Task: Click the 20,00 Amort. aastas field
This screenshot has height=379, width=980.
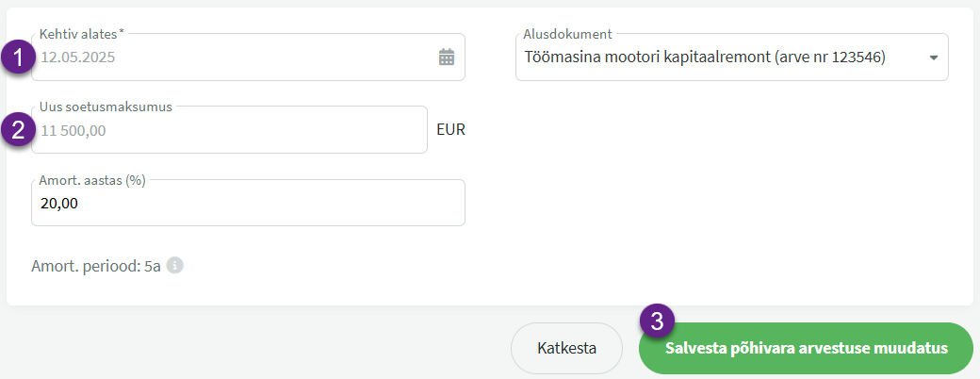Action: [x=248, y=204]
